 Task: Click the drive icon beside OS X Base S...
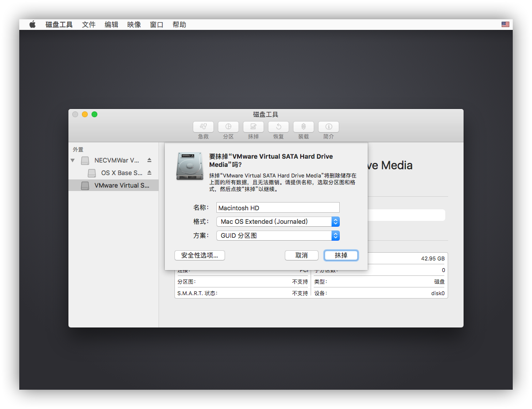click(x=92, y=173)
